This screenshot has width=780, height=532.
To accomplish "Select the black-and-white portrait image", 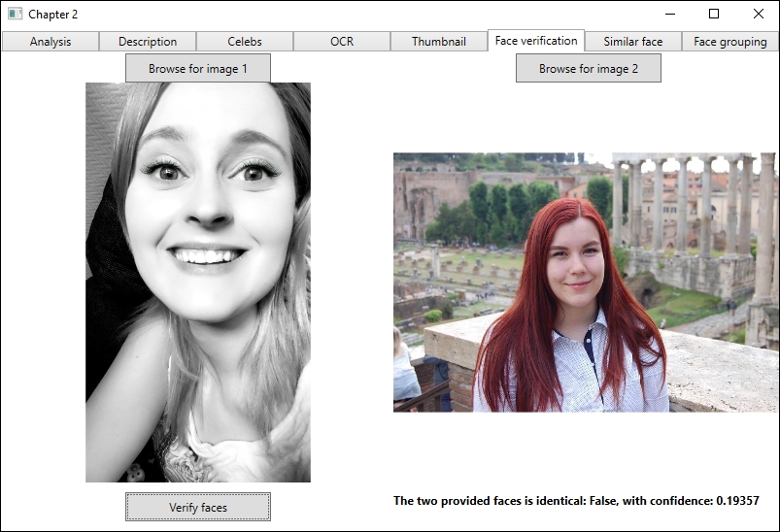I will tap(198, 283).
